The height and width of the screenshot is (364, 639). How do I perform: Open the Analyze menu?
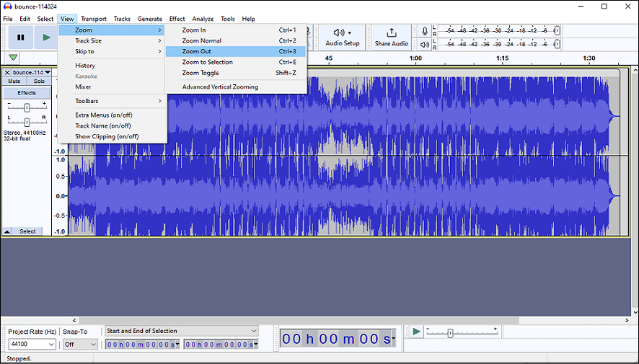[203, 19]
